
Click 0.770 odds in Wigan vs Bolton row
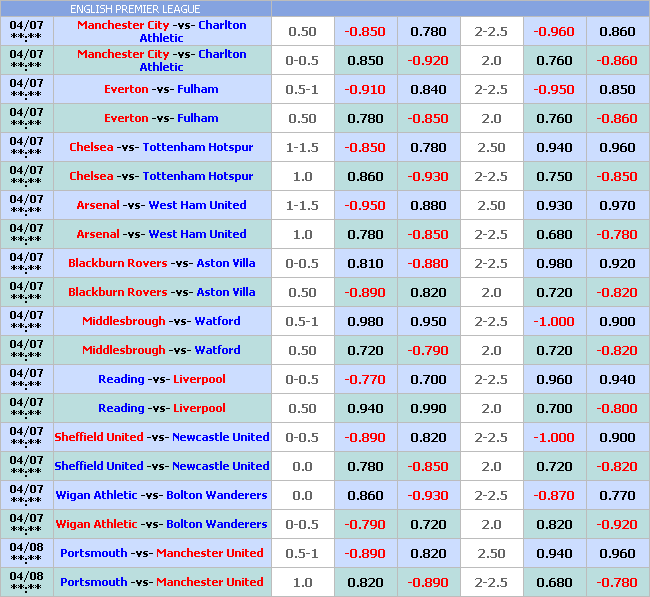(617, 495)
